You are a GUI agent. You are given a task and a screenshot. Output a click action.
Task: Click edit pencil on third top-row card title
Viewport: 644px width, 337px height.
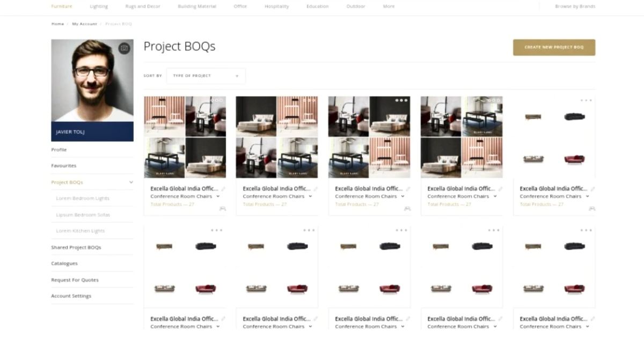[408, 188]
